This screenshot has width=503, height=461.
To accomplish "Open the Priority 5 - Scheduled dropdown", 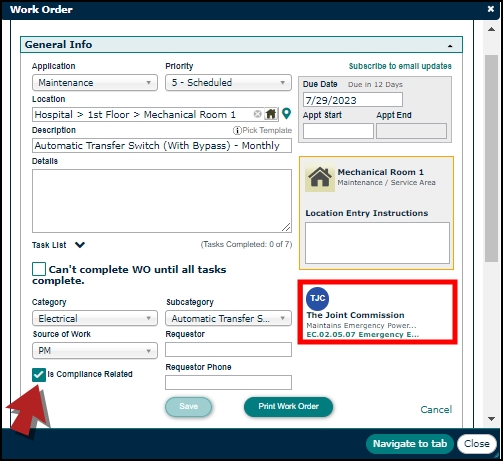I will [228, 83].
